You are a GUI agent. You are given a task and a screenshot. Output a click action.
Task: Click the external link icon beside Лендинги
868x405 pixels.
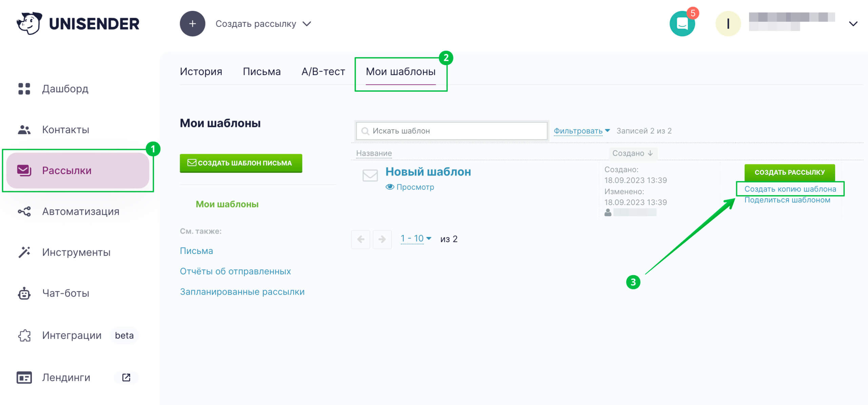tap(126, 378)
